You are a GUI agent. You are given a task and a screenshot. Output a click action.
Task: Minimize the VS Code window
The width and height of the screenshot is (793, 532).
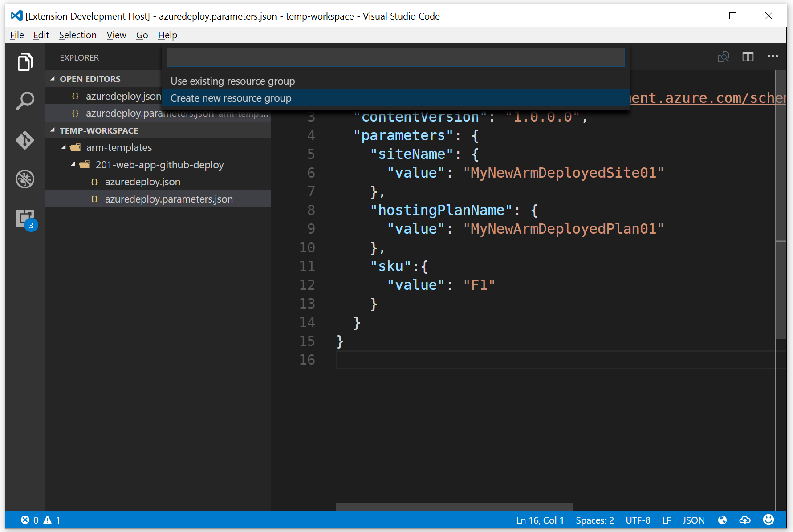click(697, 16)
